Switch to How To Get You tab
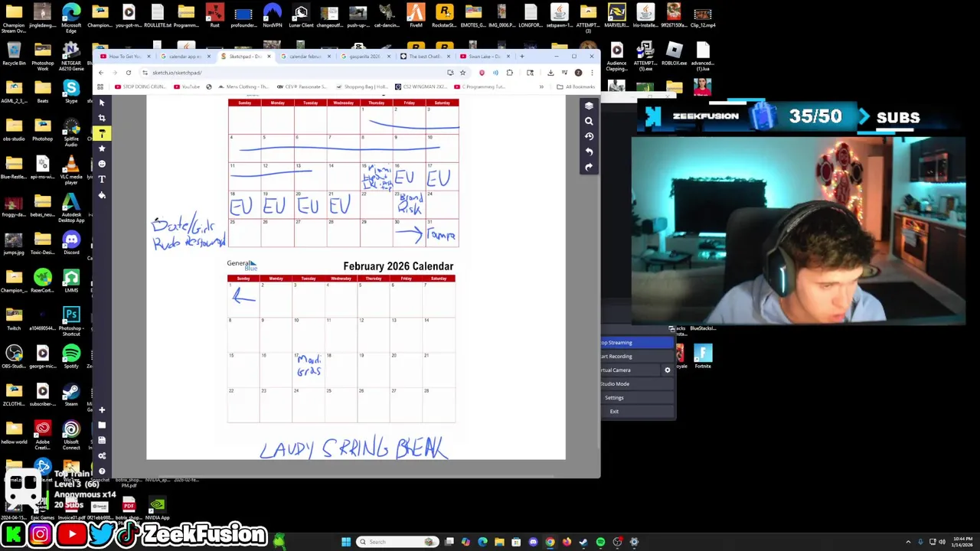The height and width of the screenshot is (551, 980). 125,57
